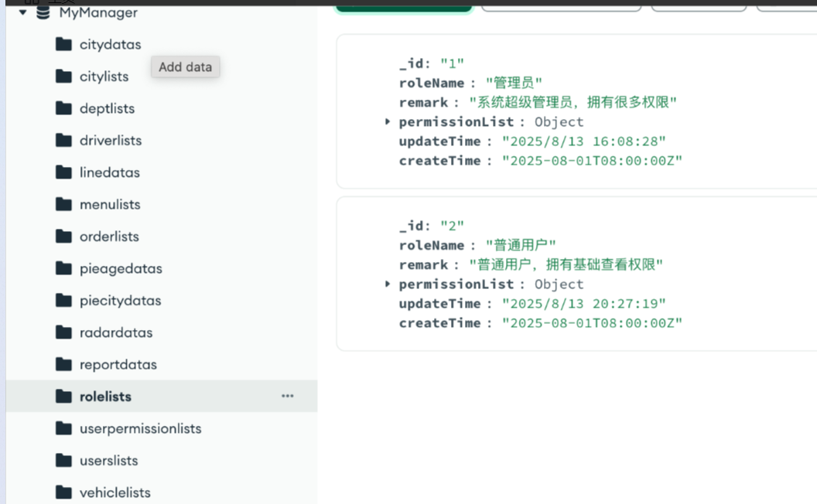This screenshot has height=504, width=817.
Task: Click remark value "系统超级管理员，拥有很多权限"
Action: tap(573, 102)
